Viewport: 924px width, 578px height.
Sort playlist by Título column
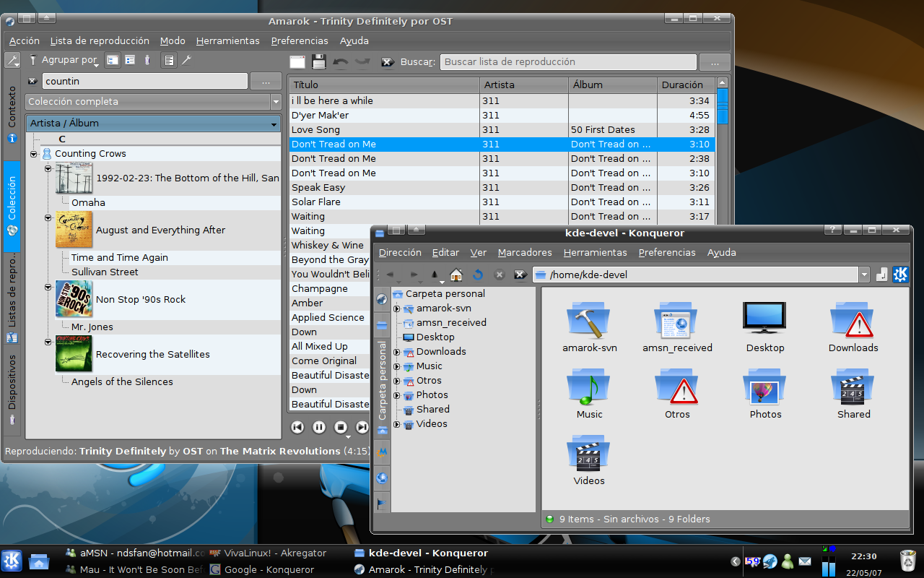coord(384,85)
